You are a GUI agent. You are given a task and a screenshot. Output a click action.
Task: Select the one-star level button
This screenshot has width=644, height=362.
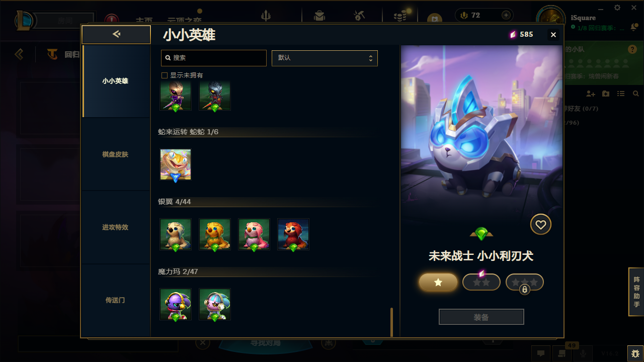[x=438, y=283]
